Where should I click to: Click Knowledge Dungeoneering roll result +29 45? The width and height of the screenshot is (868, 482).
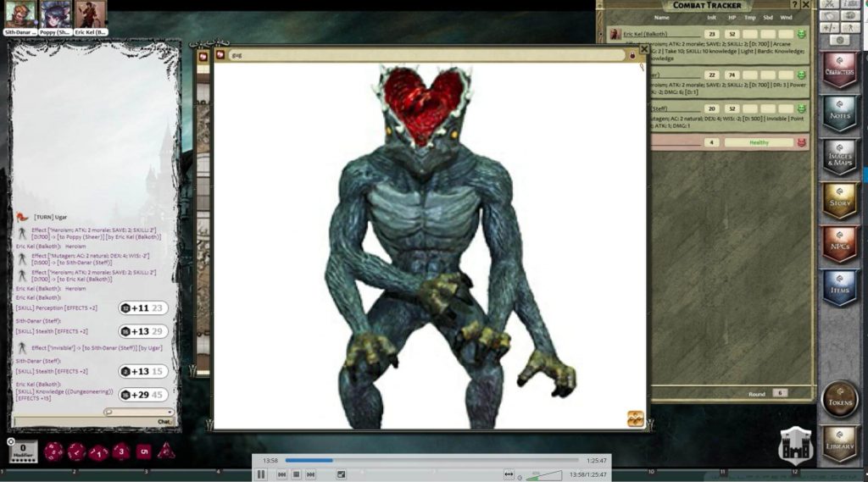click(143, 395)
